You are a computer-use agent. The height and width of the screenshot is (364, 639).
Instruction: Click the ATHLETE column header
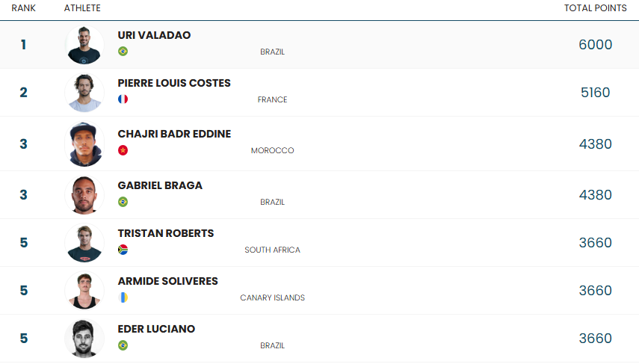pos(82,7)
